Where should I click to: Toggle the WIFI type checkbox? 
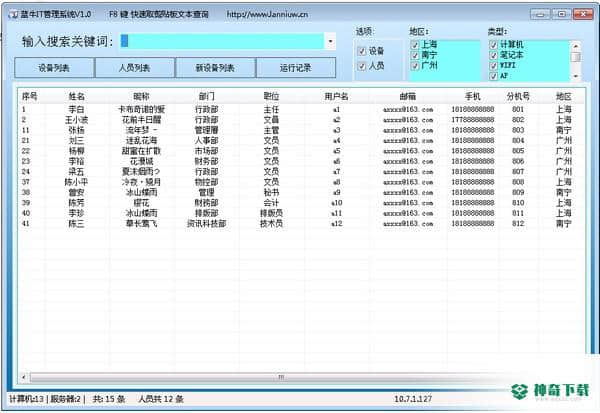point(493,65)
